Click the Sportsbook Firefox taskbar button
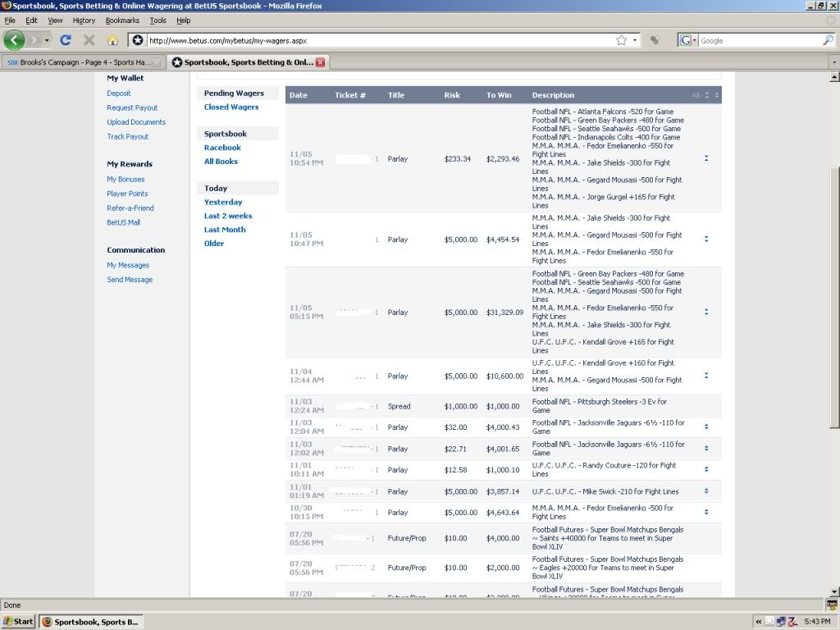The height and width of the screenshot is (630, 840). coord(91,622)
